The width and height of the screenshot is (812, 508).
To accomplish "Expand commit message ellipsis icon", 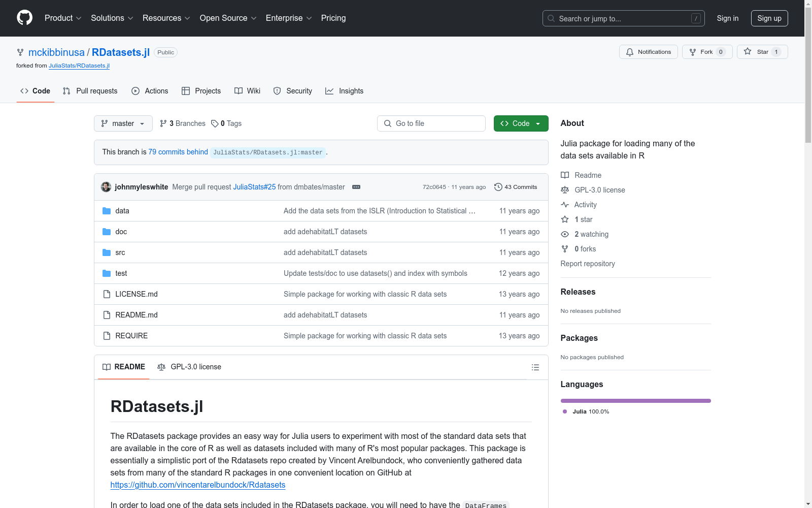I will 356,187.
